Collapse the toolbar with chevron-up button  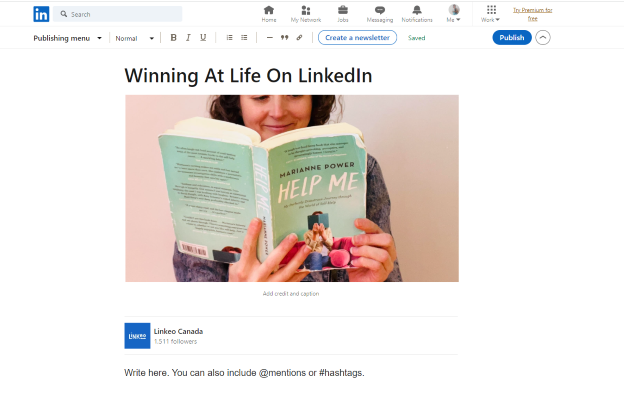543,37
